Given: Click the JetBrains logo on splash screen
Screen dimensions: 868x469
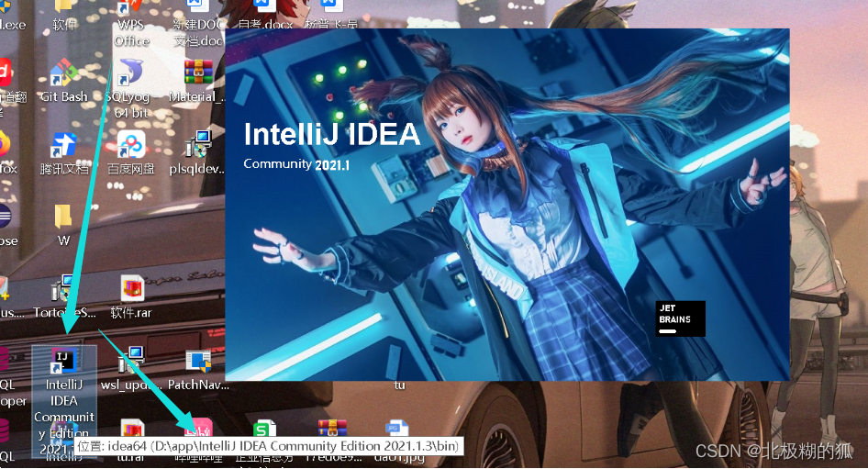Looking at the screenshot, I should pyautogui.click(x=680, y=318).
